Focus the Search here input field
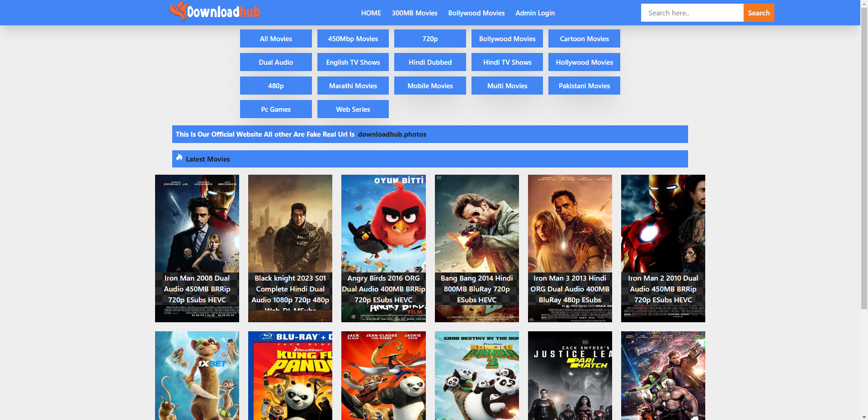The height and width of the screenshot is (420, 868). point(692,13)
